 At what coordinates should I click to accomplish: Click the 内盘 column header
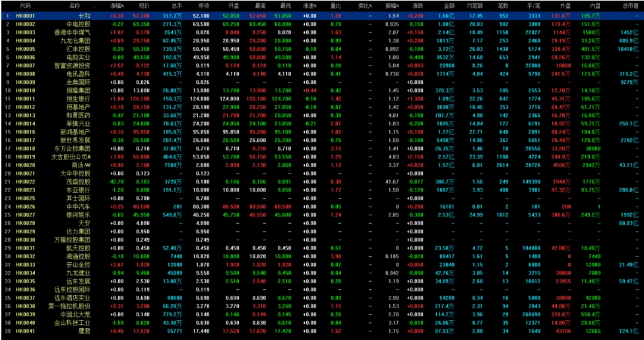tap(595, 6)
